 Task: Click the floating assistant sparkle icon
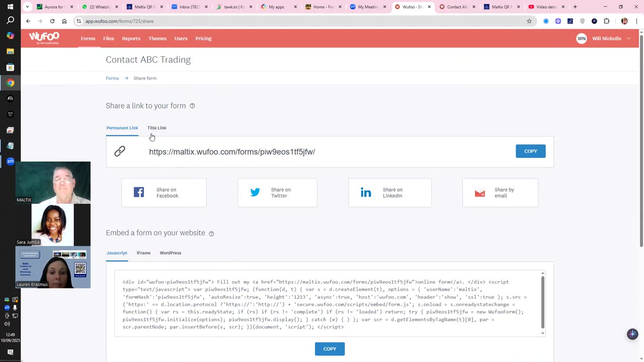(632, 334)
